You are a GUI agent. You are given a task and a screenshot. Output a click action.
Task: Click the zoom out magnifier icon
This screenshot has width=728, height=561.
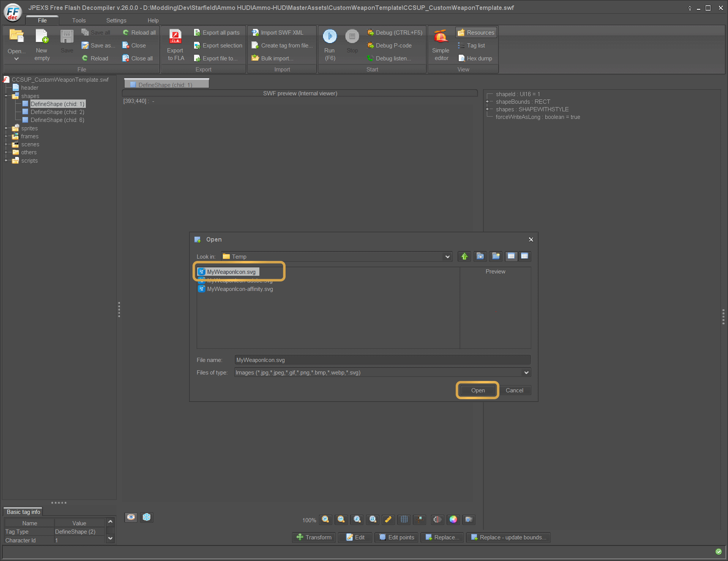pyautogui.click(x=341, y=519)
